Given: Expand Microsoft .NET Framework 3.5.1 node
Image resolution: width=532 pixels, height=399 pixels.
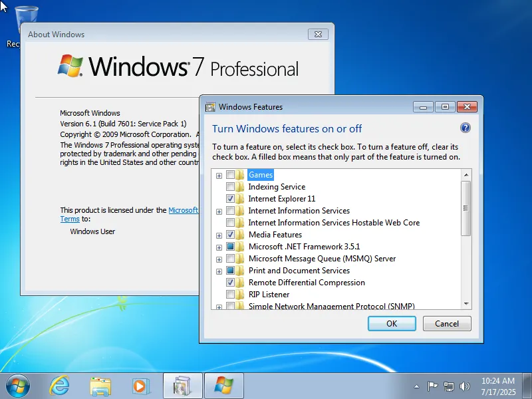Looking at the screenshot, I should (x=219, y=247).
